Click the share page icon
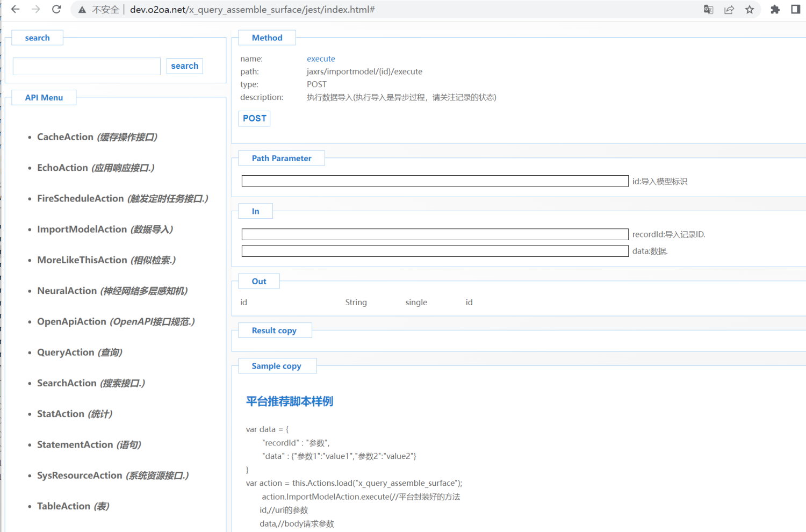This screenshot has width=806, height=532. tap(729, 9)
